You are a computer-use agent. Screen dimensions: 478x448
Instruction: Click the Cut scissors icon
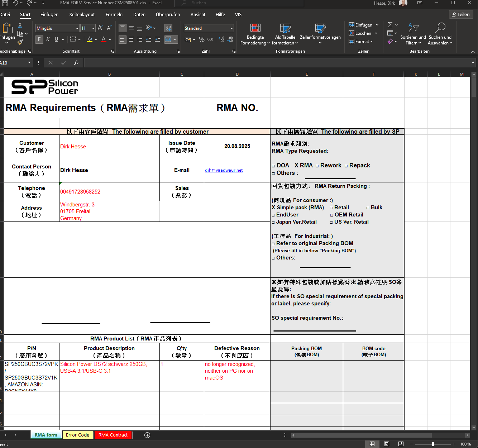tap(20, 25)
